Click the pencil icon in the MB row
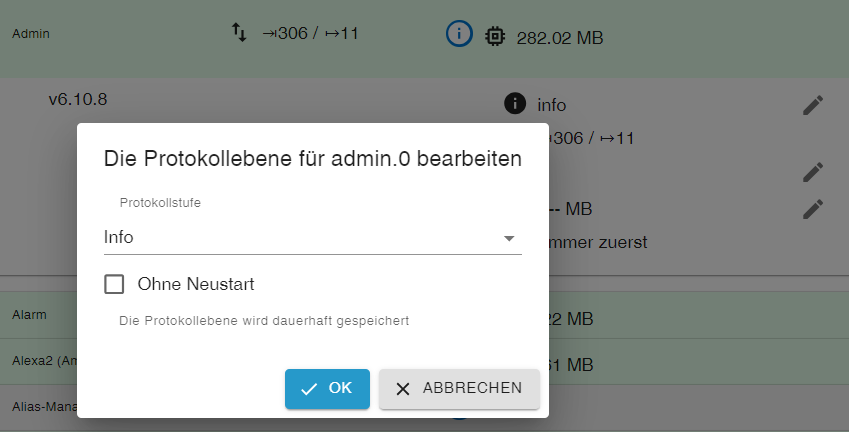This screenshot has width=849, height=432. [x=813, y=209]
